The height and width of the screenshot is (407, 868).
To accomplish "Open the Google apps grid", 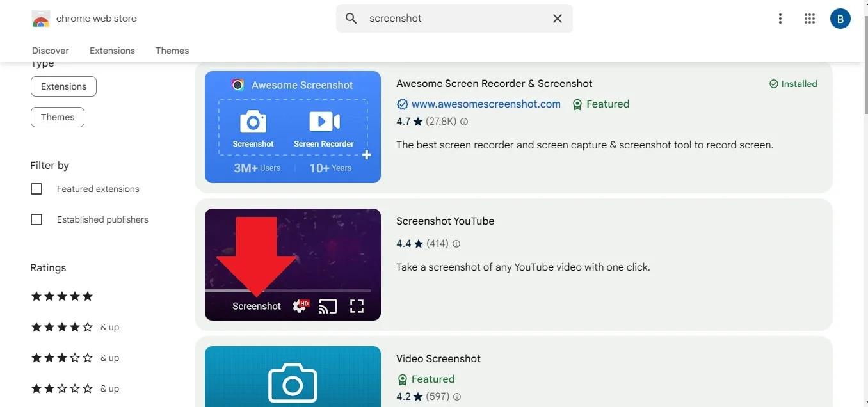I will pos(810,19).
